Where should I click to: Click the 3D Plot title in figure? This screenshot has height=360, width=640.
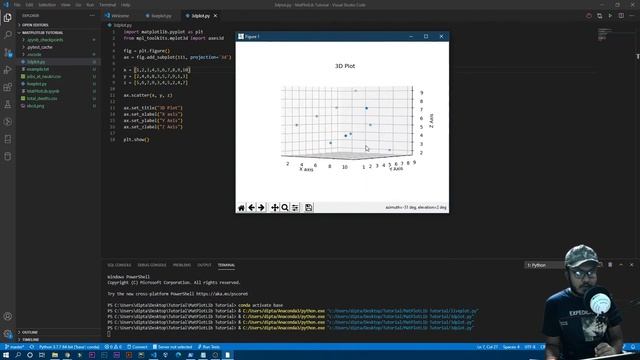345,66
